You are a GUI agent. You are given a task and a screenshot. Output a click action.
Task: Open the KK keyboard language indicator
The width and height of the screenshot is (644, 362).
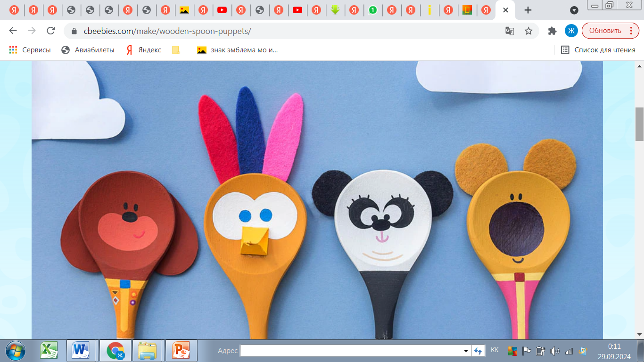pos(495,350)
